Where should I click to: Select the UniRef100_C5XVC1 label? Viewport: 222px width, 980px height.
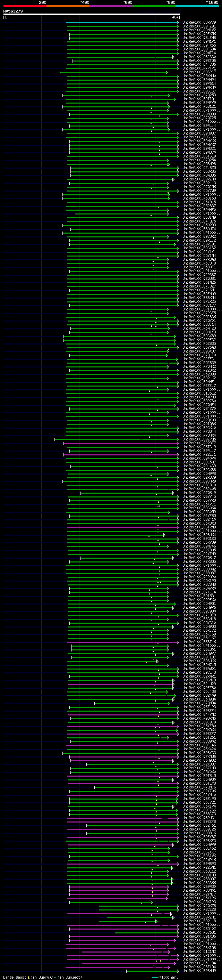pos(199,504)
